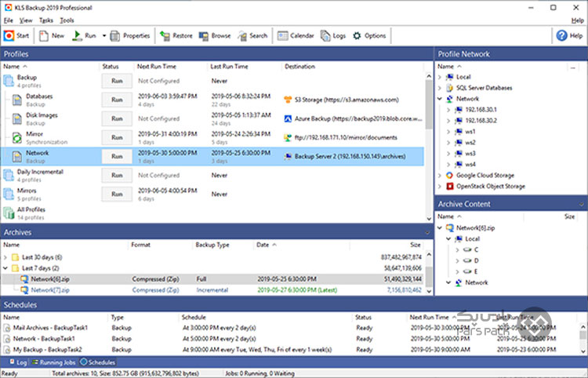Select the All Profiles group icon
Image resolution: width=588 pixels, height=378 pixels.
coord(9,213)
